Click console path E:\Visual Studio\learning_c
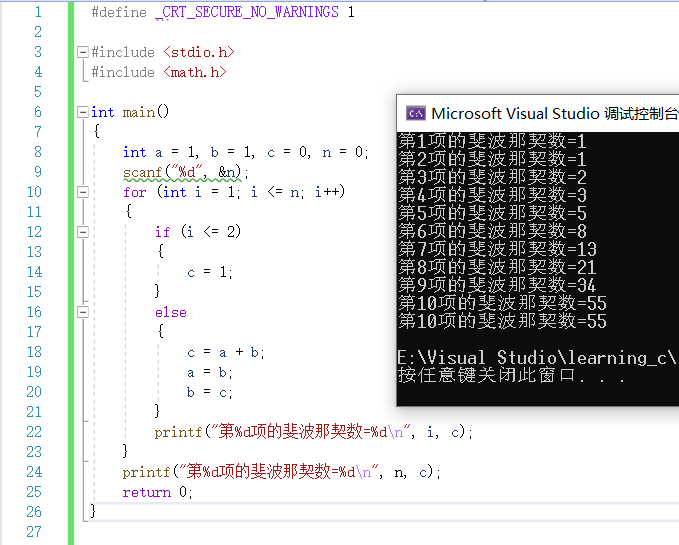Image resolution: width=679 pixels, height=545 pixels. click(x=537, y=358)
